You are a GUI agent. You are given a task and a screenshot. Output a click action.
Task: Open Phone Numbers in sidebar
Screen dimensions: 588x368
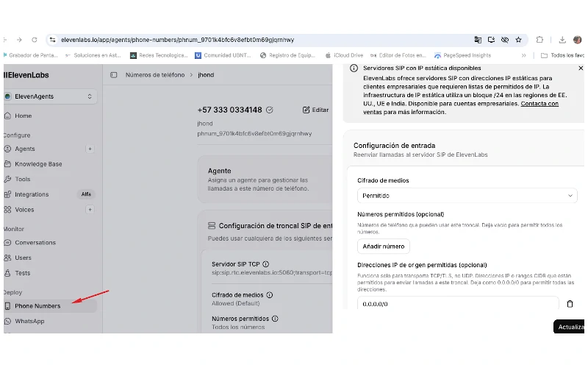coord(50,306)
